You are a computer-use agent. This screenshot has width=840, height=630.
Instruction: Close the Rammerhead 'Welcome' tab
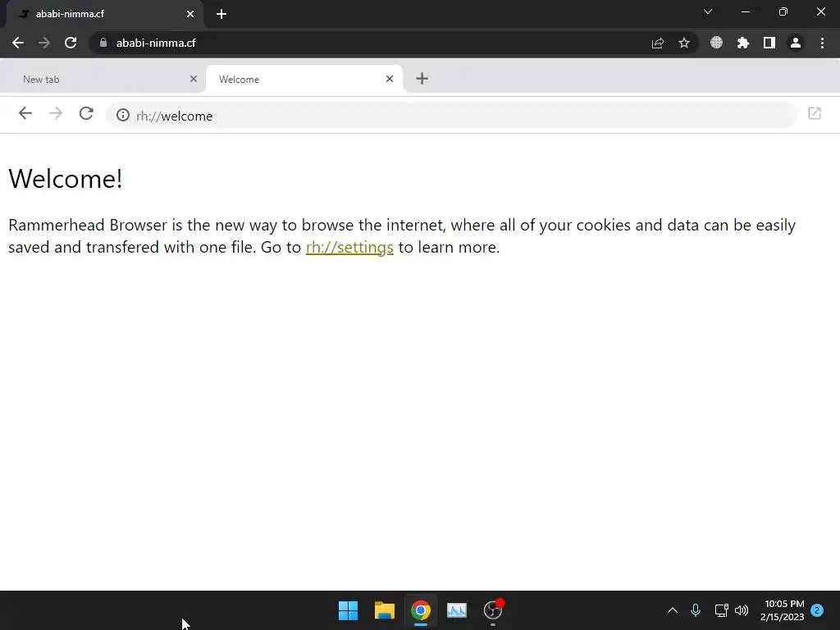tap(390, 79)
